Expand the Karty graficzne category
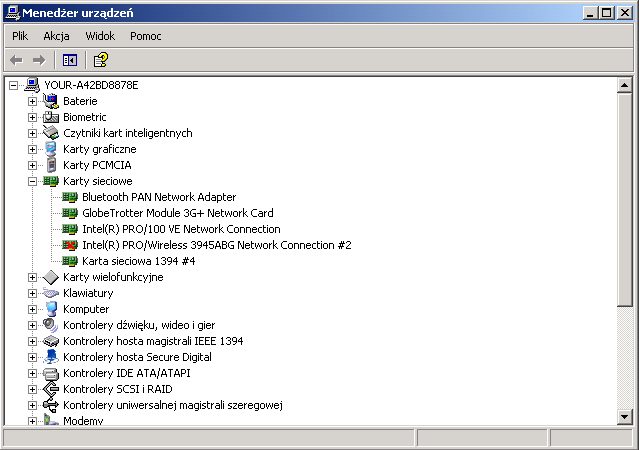The height and width of the screenshot is (450, 639). click(32, 149)
